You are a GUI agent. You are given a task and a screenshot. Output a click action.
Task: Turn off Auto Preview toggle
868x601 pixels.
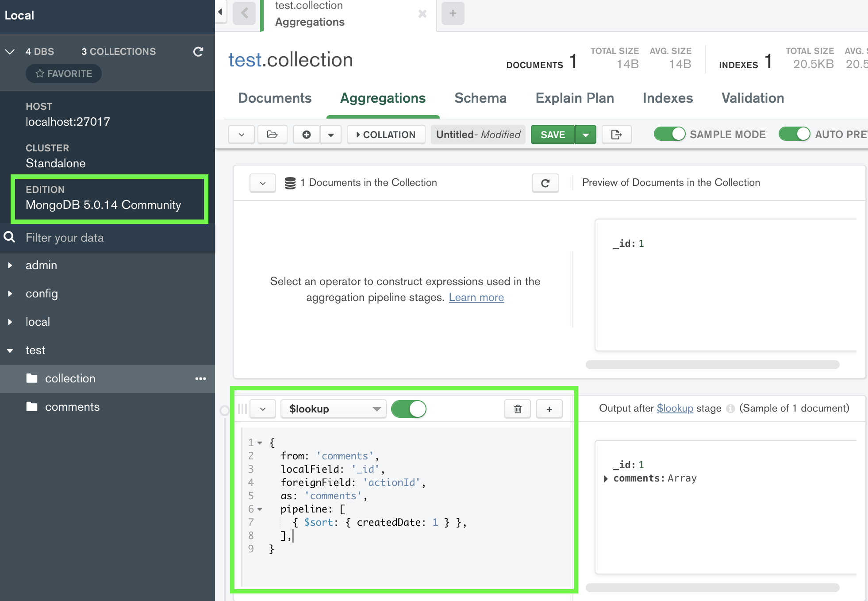click(x=794, y=134)
